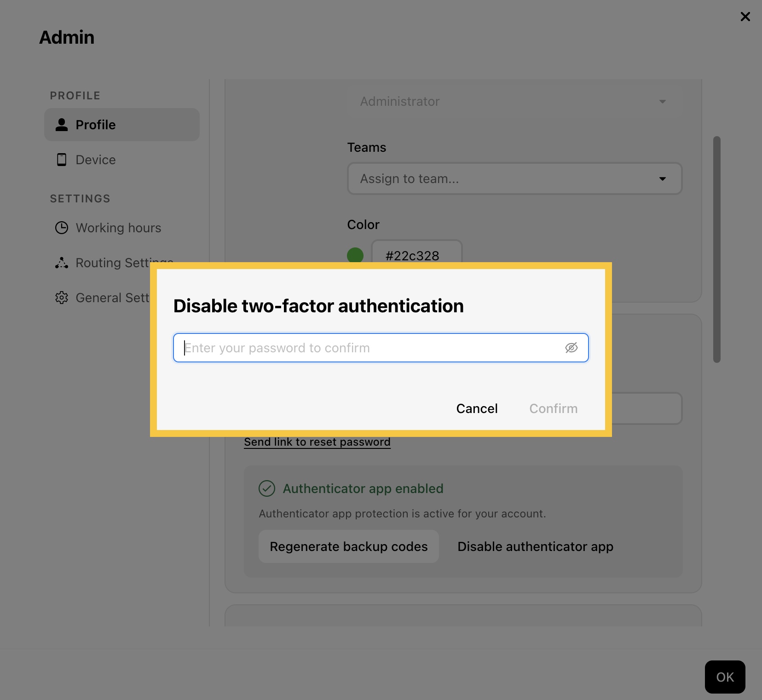Click the OK button
762x700 pixels.
click(x=725, y=677)
